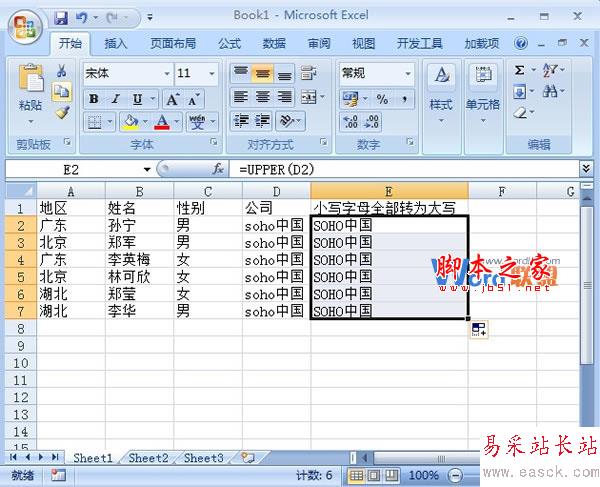Viewport: 600px width, 487px height.
Task: Click the Insert Function fx button
Action: tap(217, 169)
